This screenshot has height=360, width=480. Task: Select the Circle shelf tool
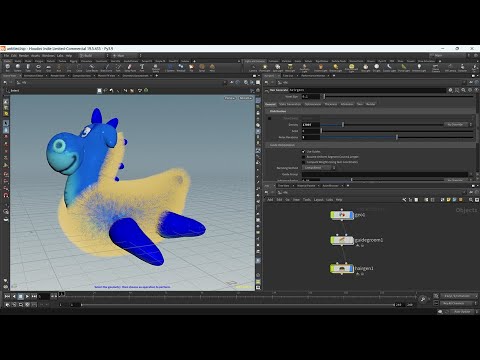tap(79, 68)
